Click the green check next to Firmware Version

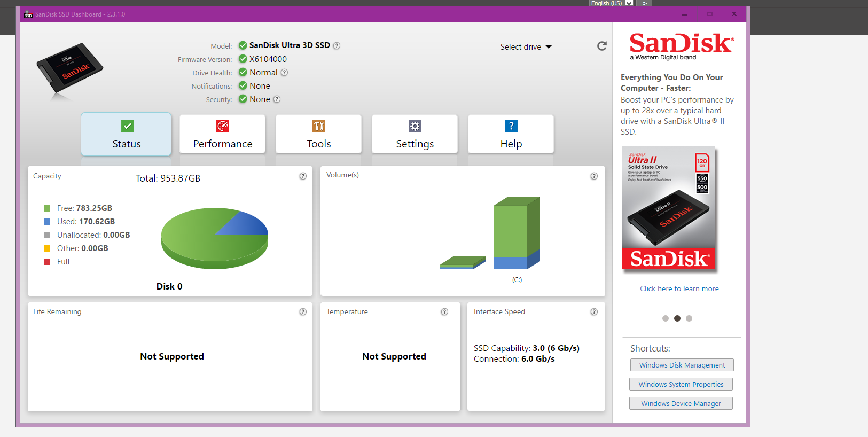point(243,59)
